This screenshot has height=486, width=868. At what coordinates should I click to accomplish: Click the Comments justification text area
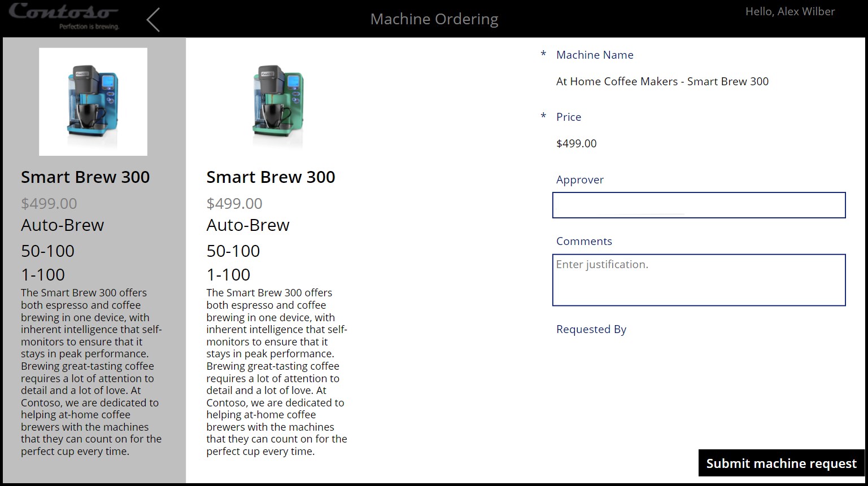coord(699,280)
